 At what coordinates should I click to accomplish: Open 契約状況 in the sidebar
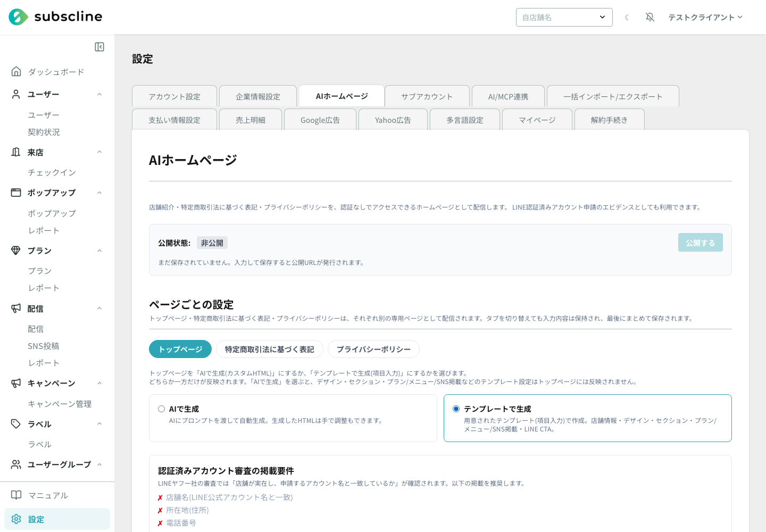tap(44, 132)
